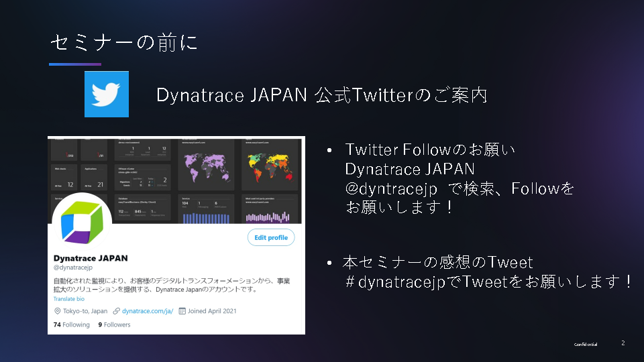Click the Dynatrace JAPAN 公式Twitter heading text
The width and height of the screenshot is (644, 362).
(321, 95)
